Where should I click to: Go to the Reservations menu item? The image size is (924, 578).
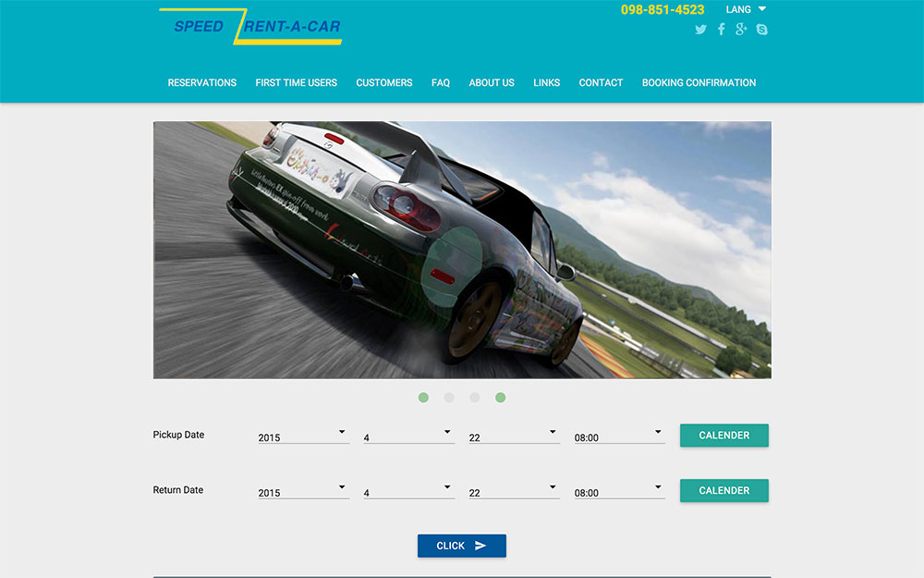[x=202, y=82]
